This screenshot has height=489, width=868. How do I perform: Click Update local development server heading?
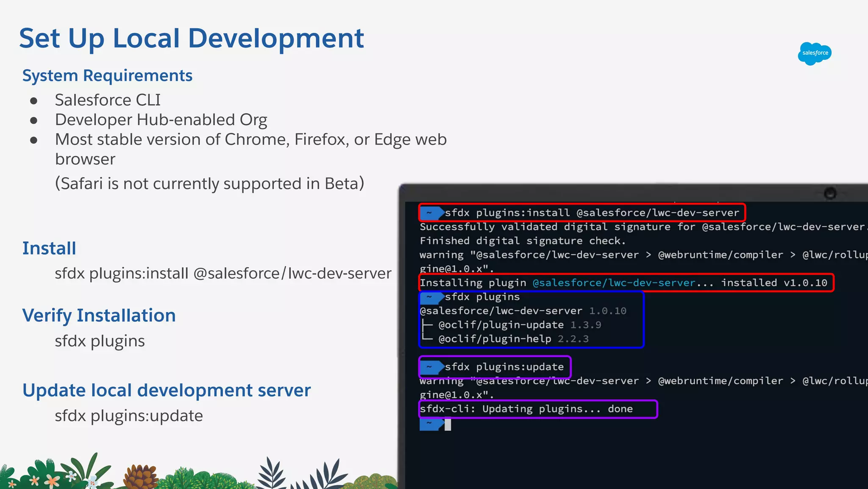coord(166,390)
